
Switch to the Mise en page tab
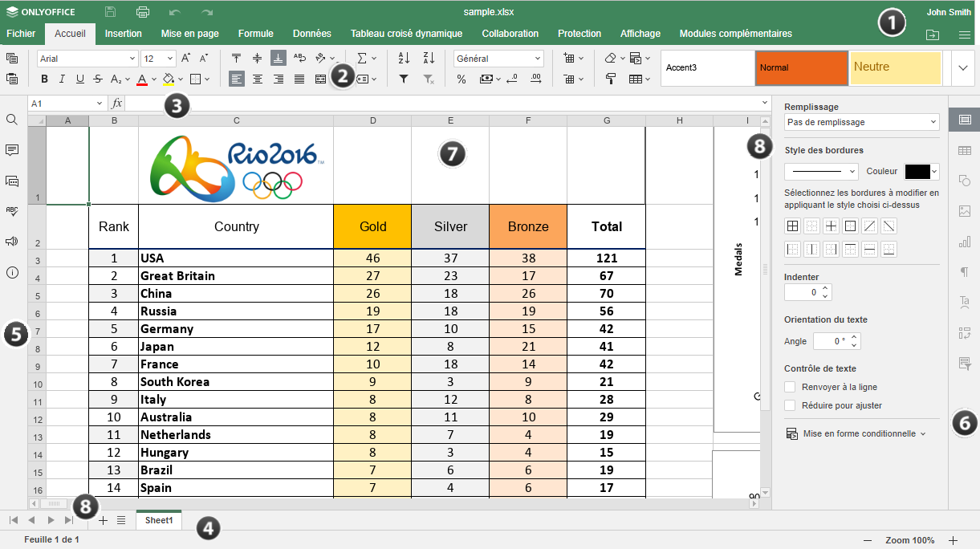tap(190, 34)
